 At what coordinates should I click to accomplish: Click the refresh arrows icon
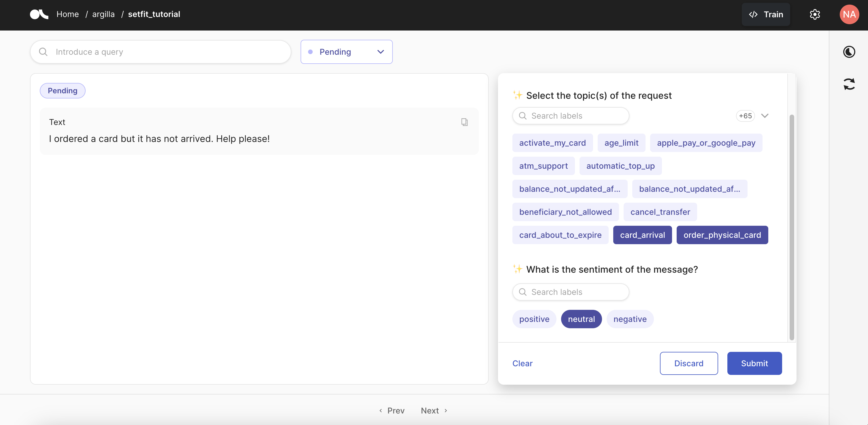849,84
